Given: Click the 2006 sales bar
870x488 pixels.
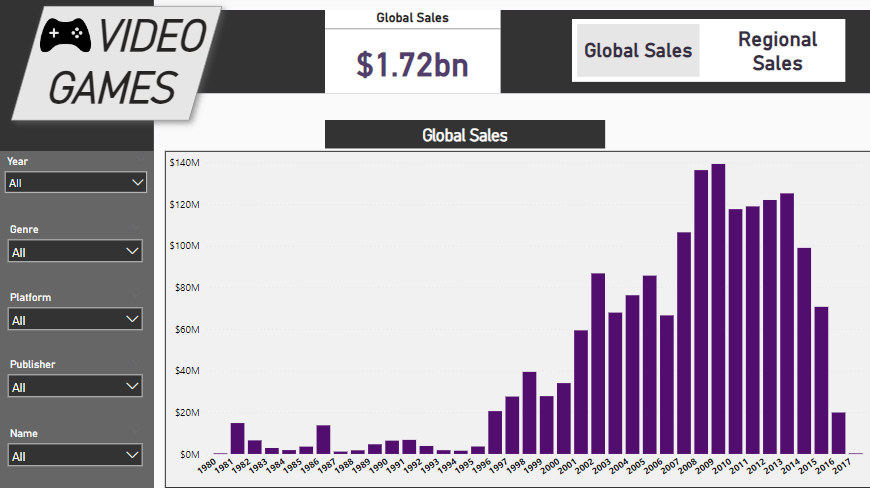Looking at the screenshot, I should 666,385.
